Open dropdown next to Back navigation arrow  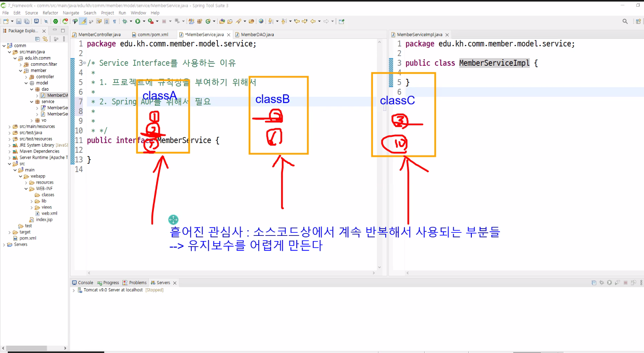(x=319, y=21)
